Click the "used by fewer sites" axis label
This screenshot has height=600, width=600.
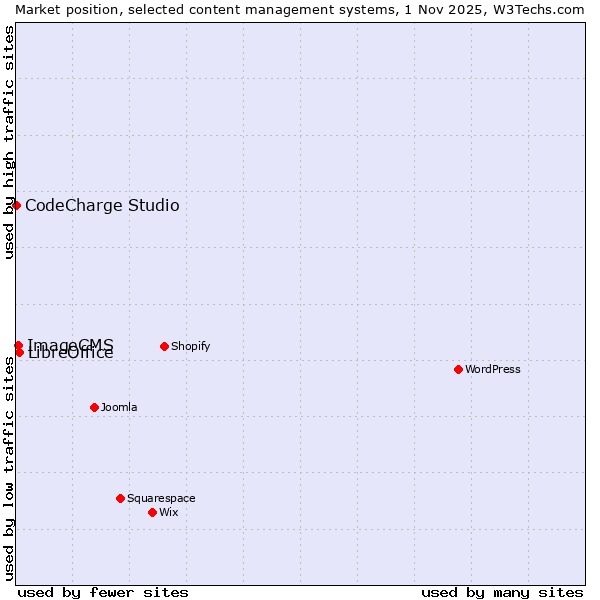[x=103, y=592]
